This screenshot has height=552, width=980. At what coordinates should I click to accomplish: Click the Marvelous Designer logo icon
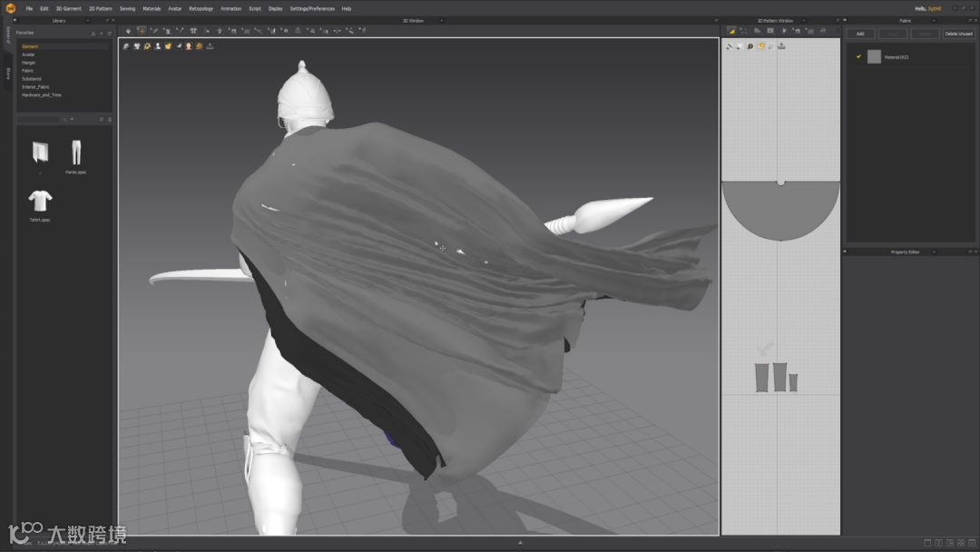coord(11,8)
